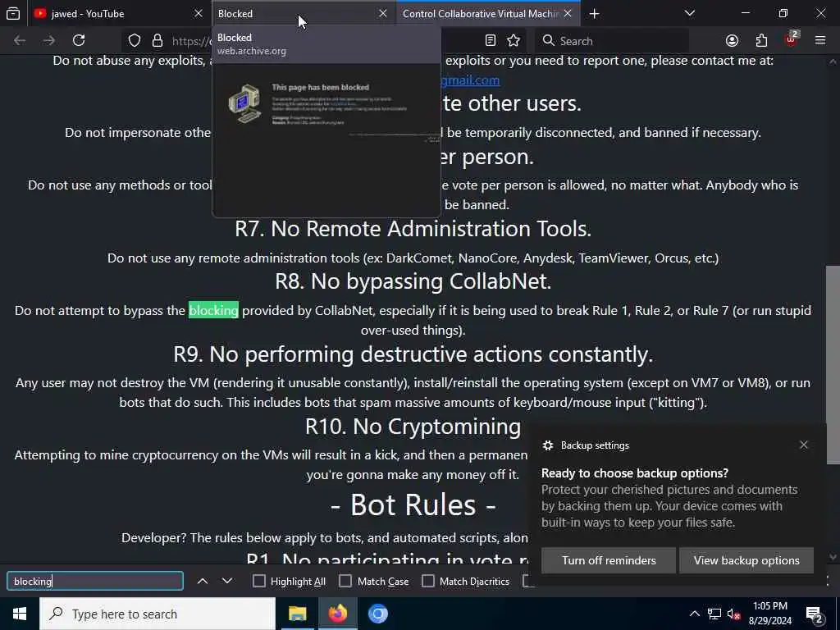Click scrollbar up arrow at top
Screen dimensions: 840x630
point(833,62)
